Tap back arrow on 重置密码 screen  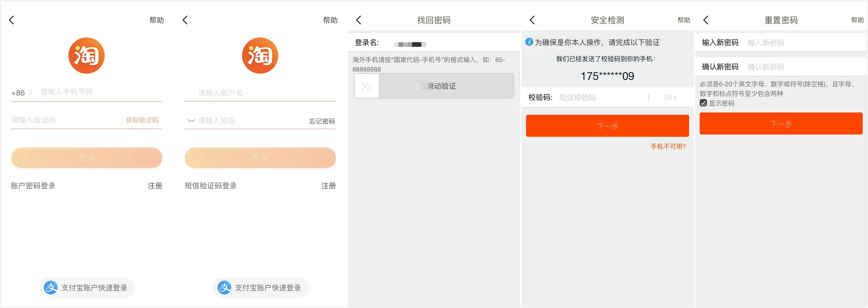(x=706, y=20)
